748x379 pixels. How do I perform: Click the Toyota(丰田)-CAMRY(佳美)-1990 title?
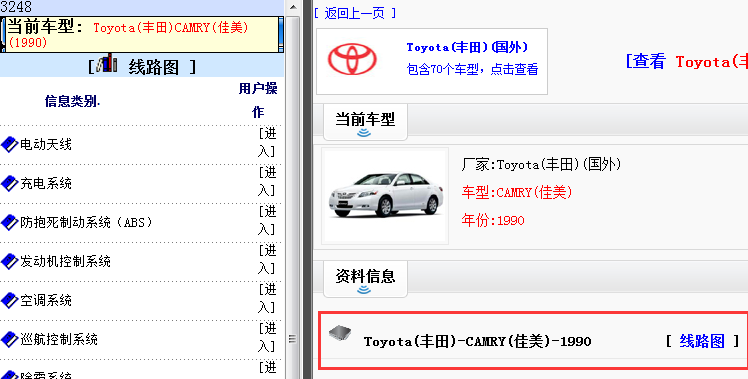tap(478, 341)
